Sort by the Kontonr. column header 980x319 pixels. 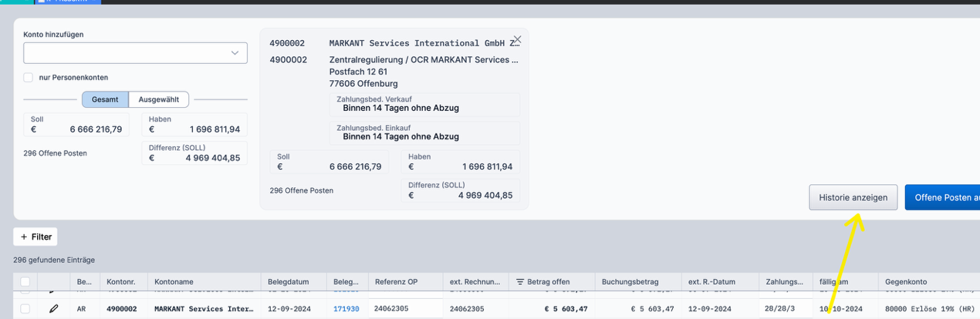[x=120, y=282]
